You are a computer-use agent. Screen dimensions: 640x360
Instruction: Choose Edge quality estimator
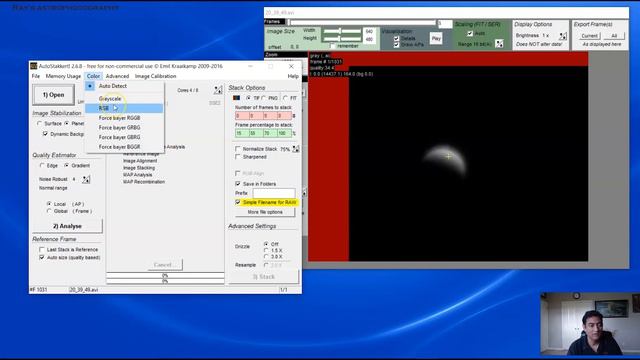(x=42, y=166)
